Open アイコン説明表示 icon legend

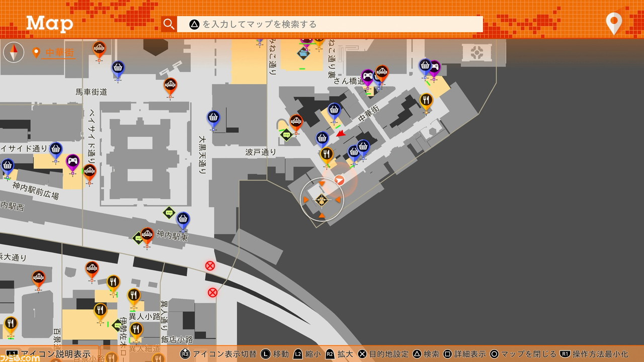(49, 354)
